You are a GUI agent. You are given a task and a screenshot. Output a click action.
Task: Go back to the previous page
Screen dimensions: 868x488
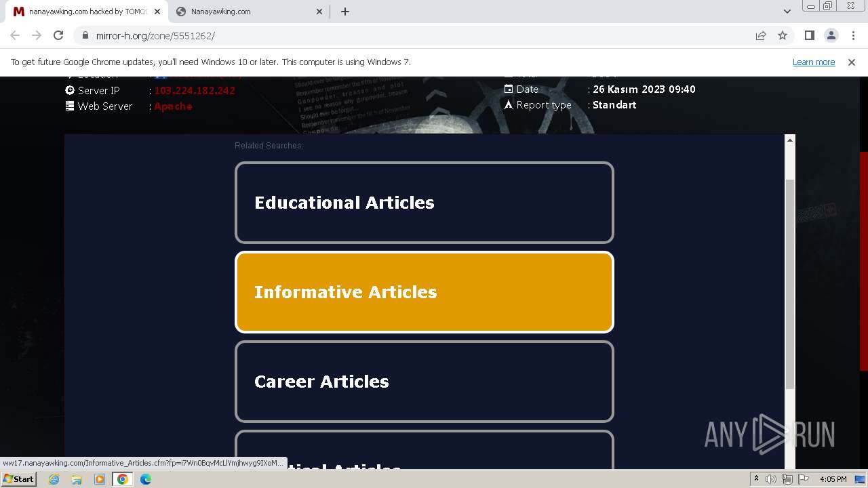click(x=15, y=35)
